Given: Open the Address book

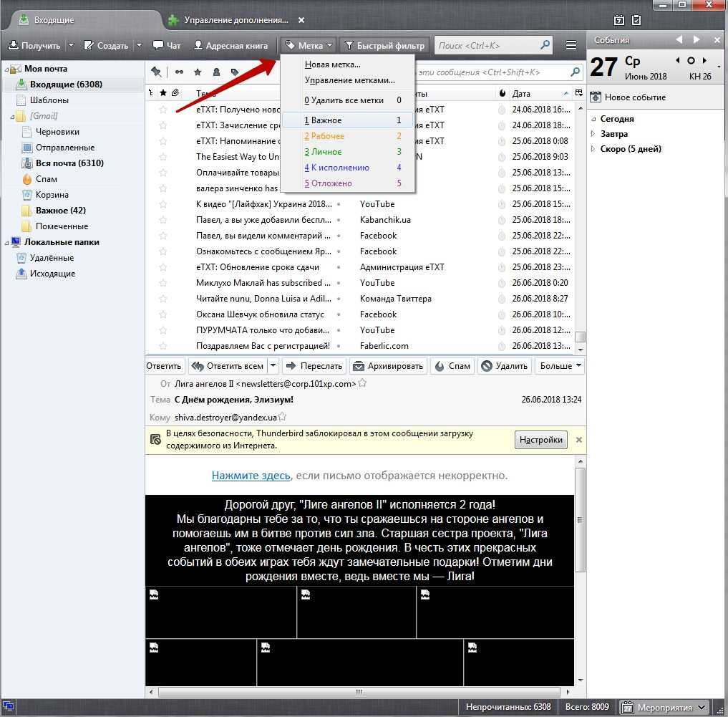Looking at the screenshot, I should pyautogui.click(x=230, y=45).
